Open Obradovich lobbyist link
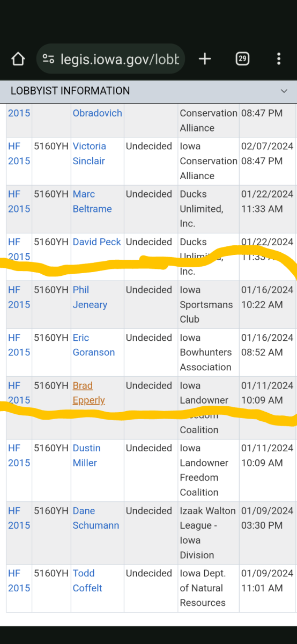Viewport: 297px width, 644px height. [x=98, y=113]
